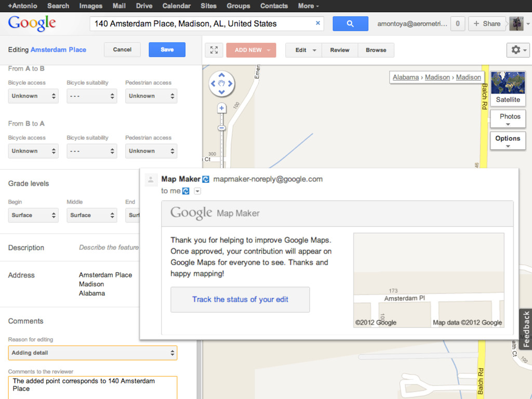Expand the More menu in top bar
The image size is (532, 399).
308,6
